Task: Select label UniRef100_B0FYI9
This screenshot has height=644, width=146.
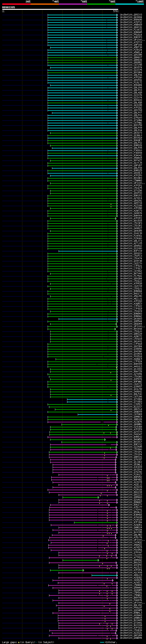Action: tap(131, 251)
